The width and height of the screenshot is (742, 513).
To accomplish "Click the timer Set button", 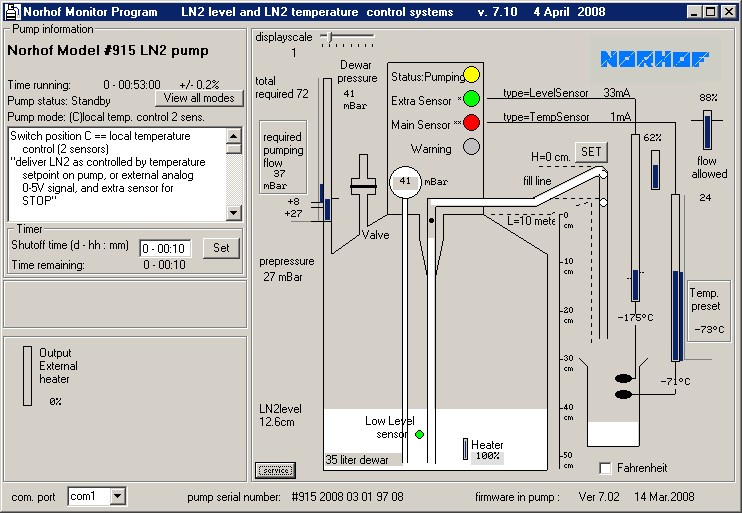I will pyautogui.click(x=221, y=248).
